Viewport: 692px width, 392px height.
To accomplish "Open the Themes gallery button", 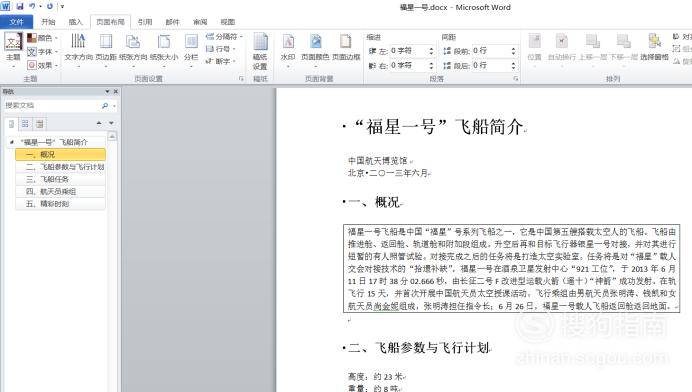I will point(13,50).
